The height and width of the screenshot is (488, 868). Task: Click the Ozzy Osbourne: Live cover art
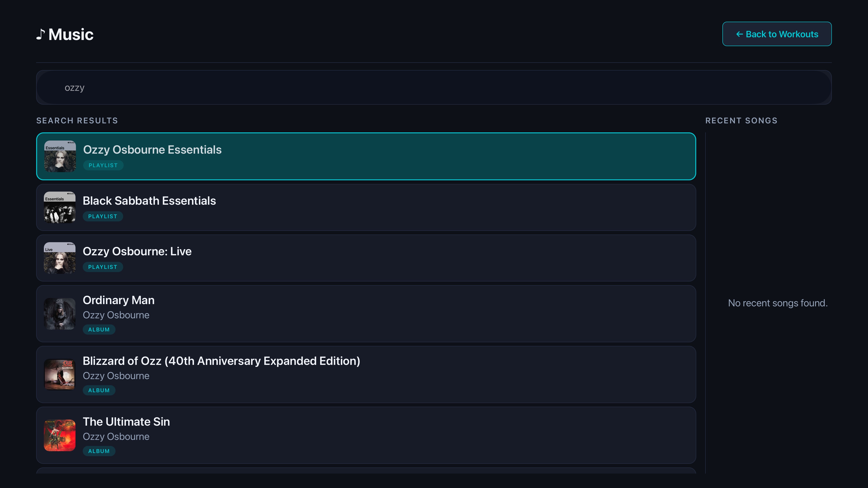click(x=60, y=258)
